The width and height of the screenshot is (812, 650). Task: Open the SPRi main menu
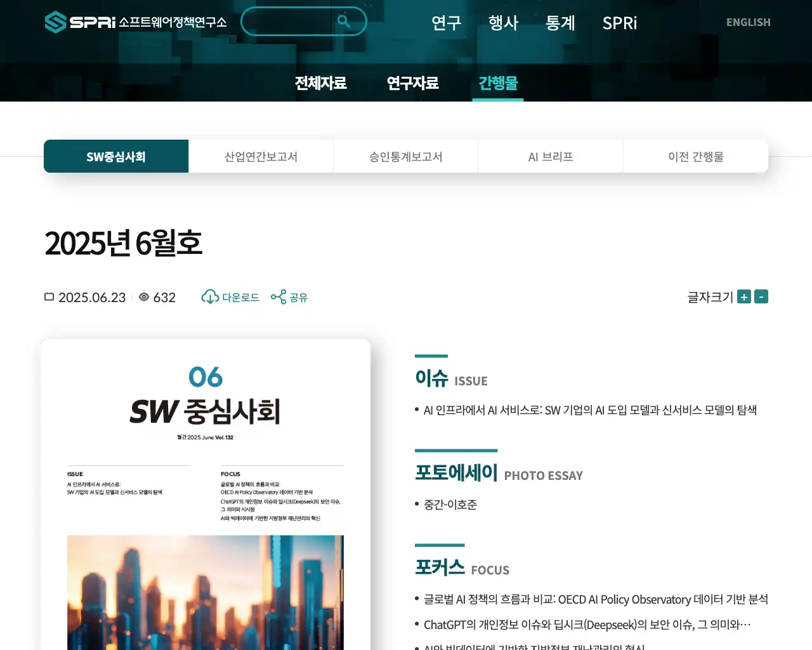click(x=620, y=23)
